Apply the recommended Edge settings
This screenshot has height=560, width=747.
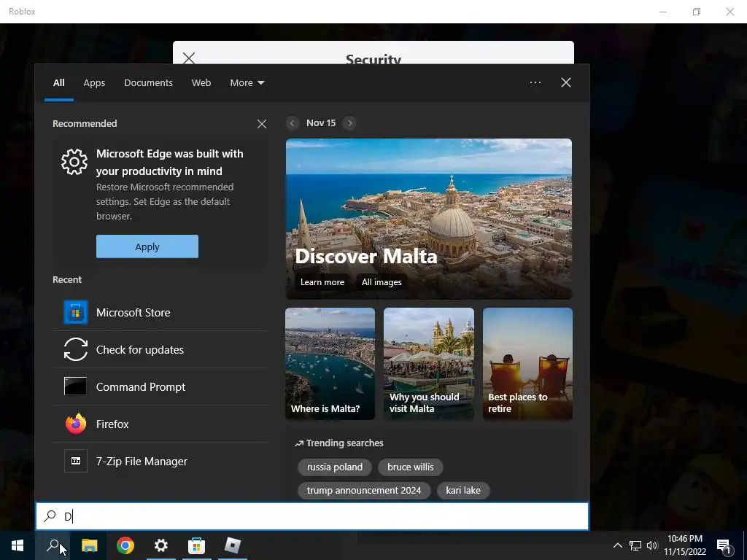[147, 246]
